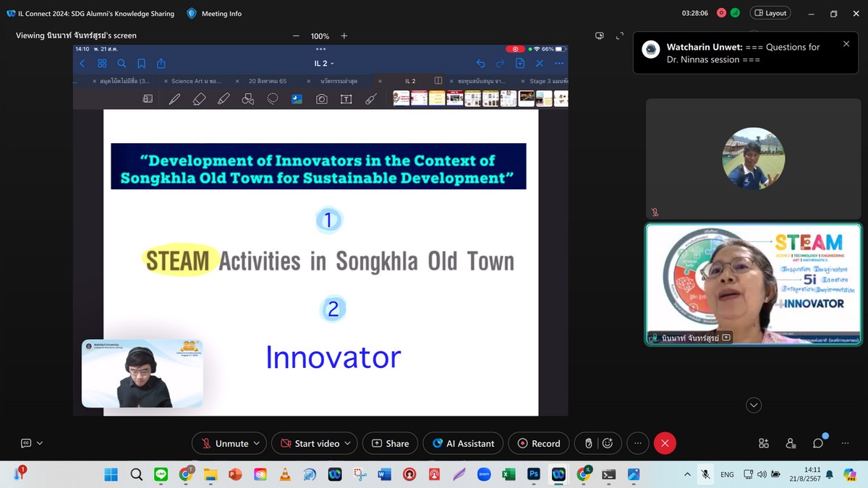This screenshot has width=868, height=488.
Task: Enter full screen for shared content
Action: pos(619,35)
